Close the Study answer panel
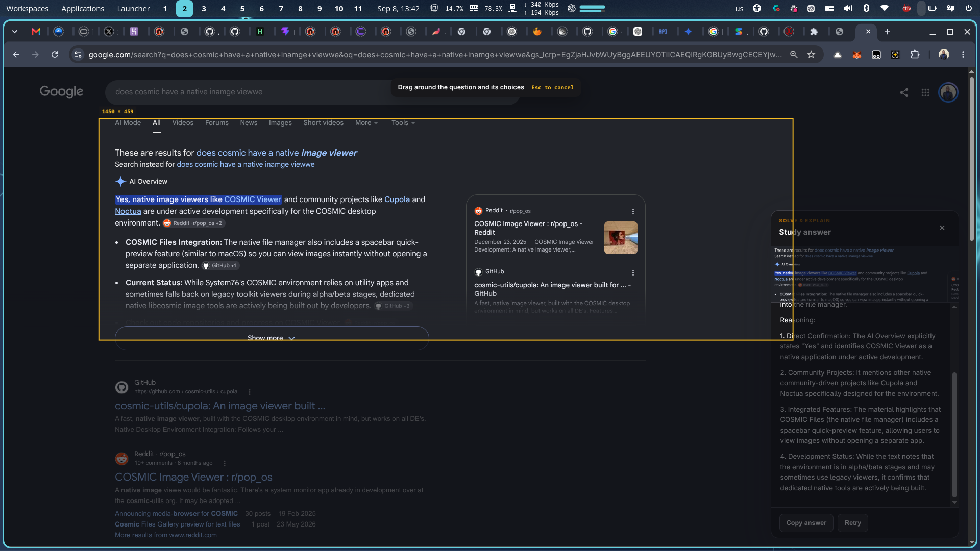 pos(942,228)
